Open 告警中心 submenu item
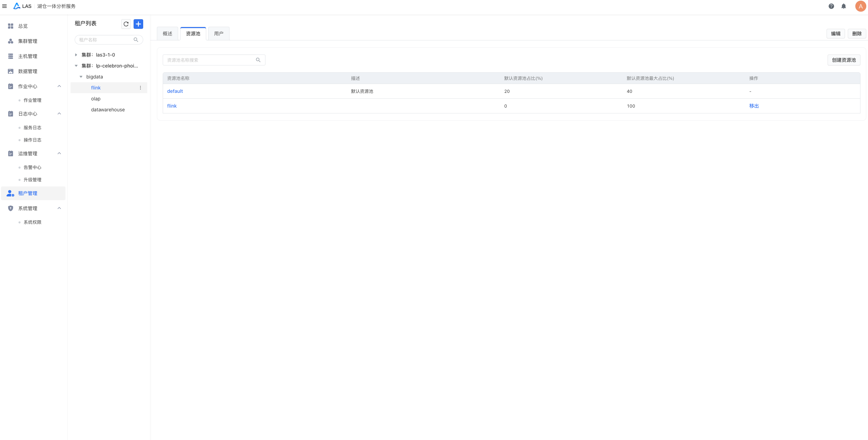This screenshot has height=440, width=868. pos(33,167)
